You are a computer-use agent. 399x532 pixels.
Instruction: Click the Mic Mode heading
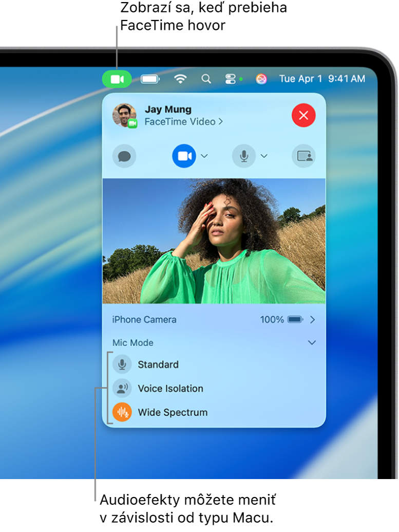click(133, 343)
